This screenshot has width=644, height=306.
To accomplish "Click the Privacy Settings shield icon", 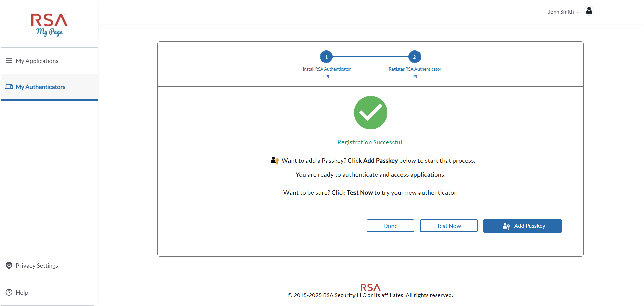I will (9, 266).
